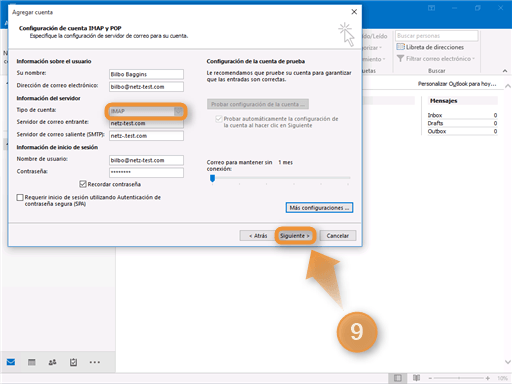Click Personalizar Outlook para hoy link

457,84
